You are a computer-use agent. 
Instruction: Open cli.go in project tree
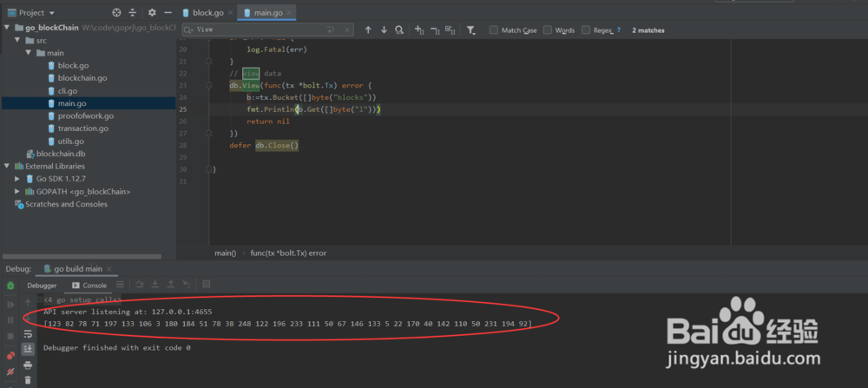(x=68, y=91)
